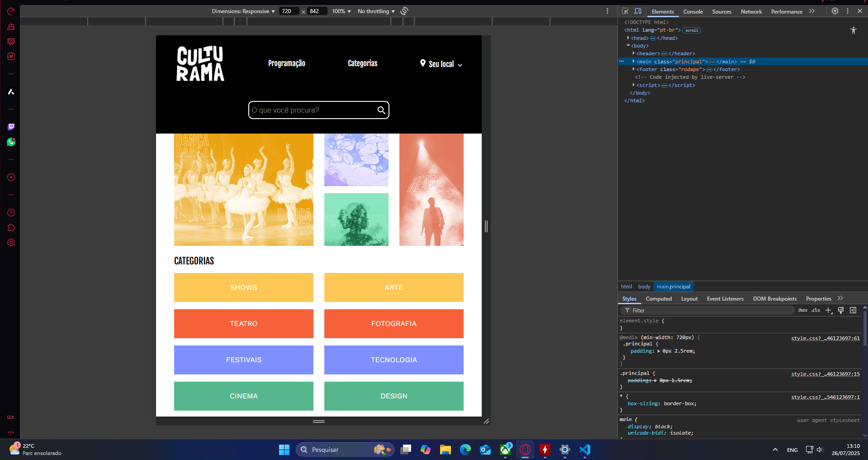Switch to the Computed tab
The height and width of the screenshot is (460, 868).
659,299
